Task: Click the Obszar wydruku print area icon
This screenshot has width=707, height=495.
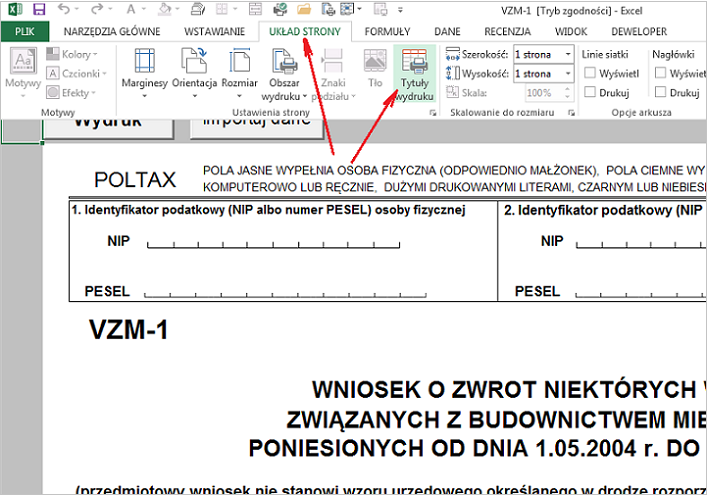Action: coord(284,61)
